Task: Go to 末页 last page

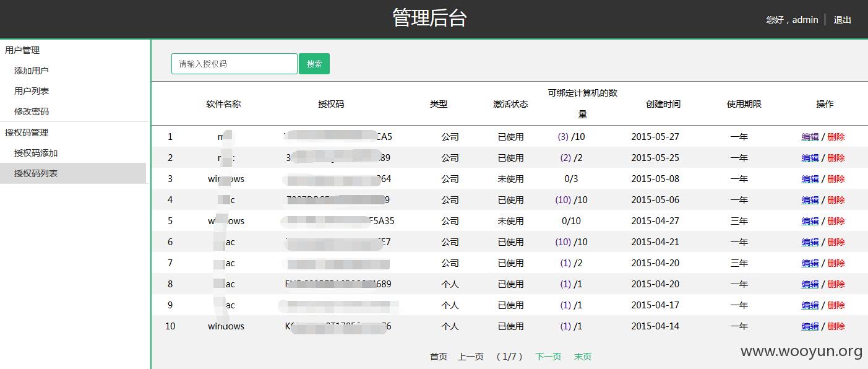Action: pos(583,357)
